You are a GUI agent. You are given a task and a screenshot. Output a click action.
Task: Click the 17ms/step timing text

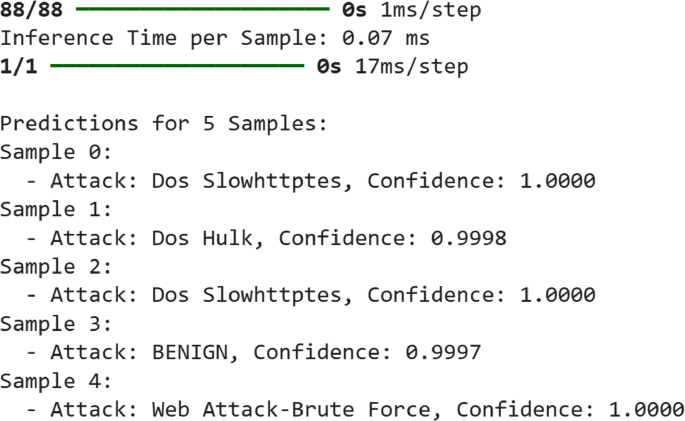click(x=411, y=67)
